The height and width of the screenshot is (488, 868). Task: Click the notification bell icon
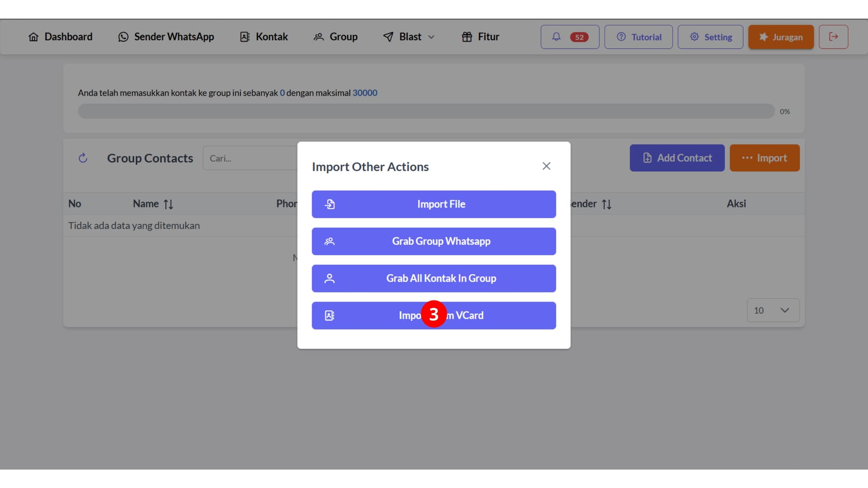556,37
